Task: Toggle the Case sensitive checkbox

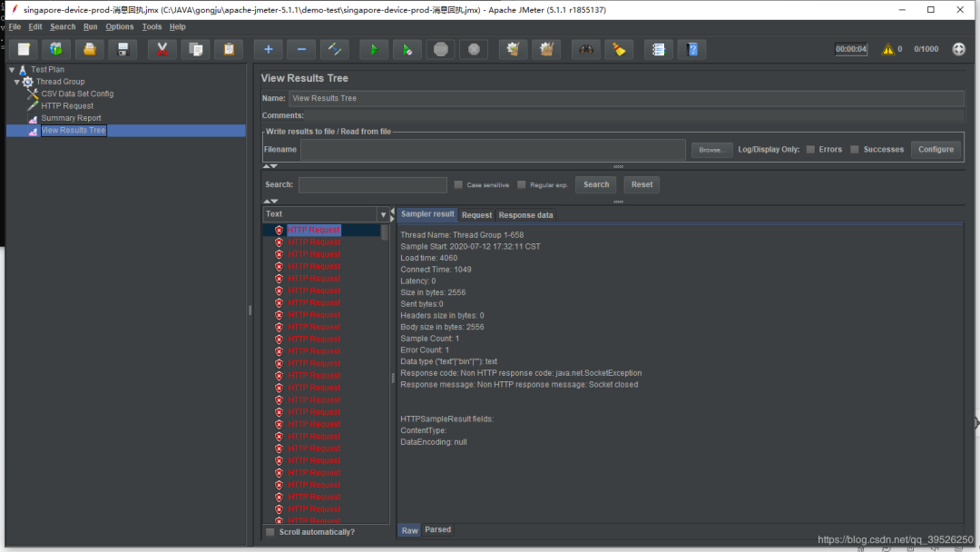Action: tap(458, 184)
